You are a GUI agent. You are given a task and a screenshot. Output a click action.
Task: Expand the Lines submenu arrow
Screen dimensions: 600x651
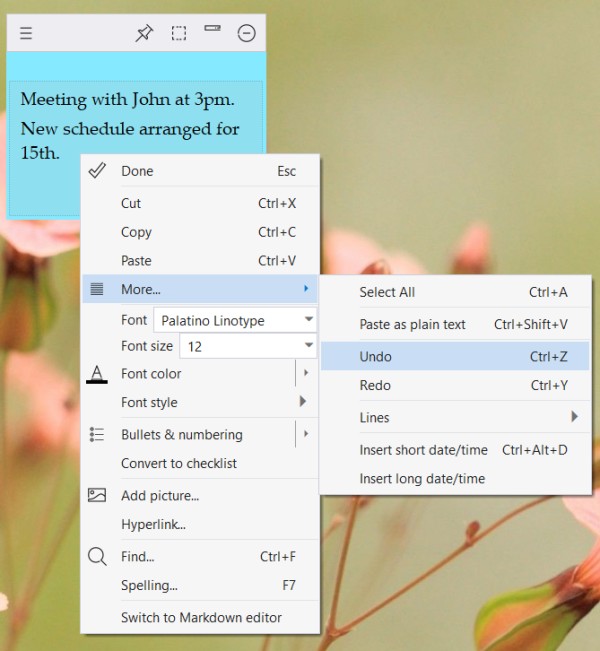coord(574,416)
